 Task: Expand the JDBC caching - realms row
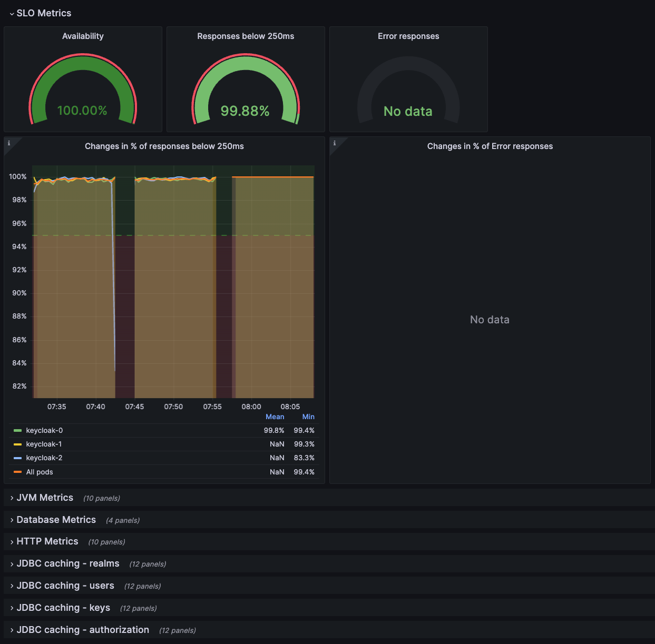click(67, 563)
